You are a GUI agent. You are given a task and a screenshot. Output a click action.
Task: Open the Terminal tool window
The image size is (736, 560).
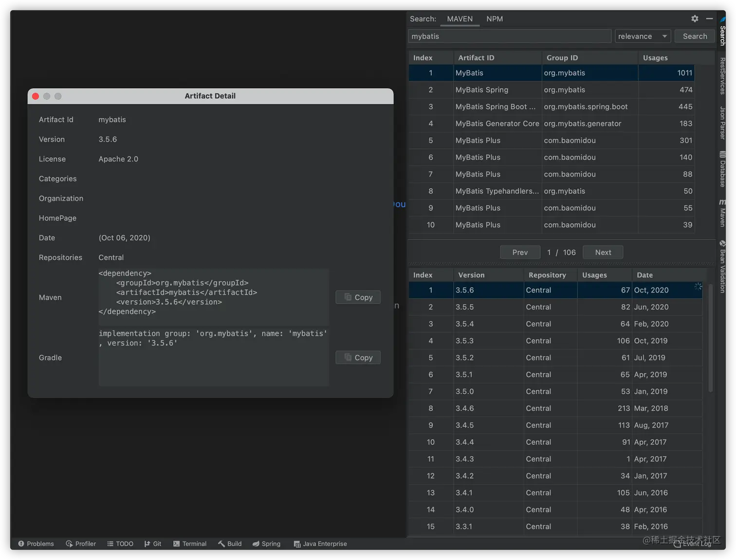(x=190, y=543)
